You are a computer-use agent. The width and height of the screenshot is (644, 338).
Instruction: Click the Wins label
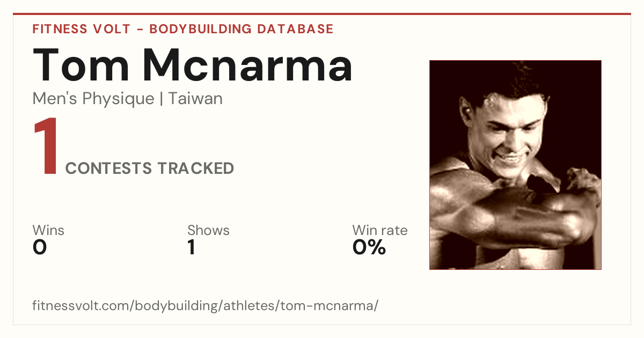click(x=48, y=231)
